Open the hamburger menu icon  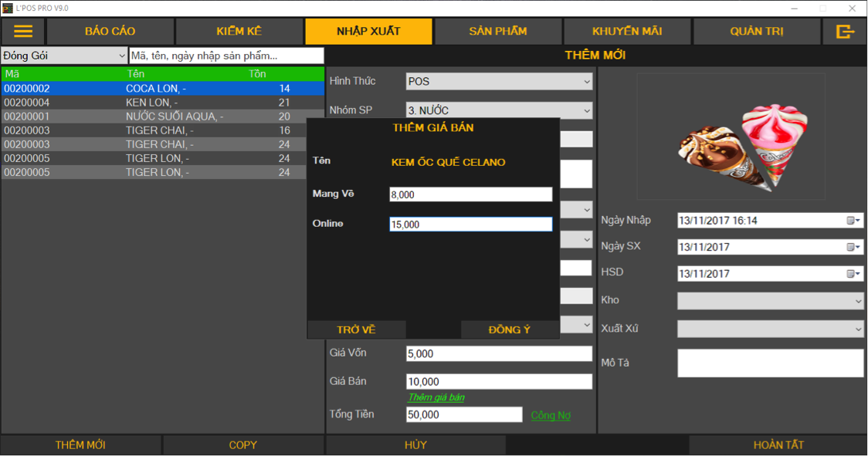pos(23,32)
